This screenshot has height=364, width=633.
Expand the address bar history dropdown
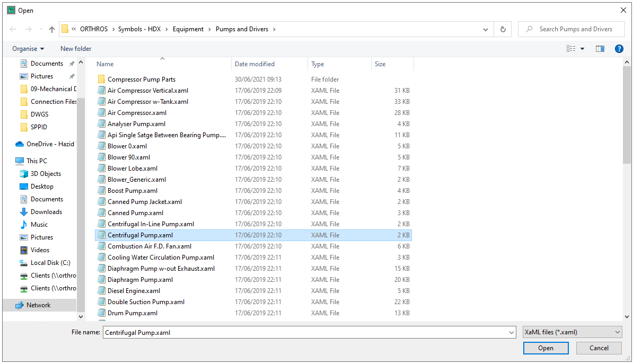coord(486,30)
